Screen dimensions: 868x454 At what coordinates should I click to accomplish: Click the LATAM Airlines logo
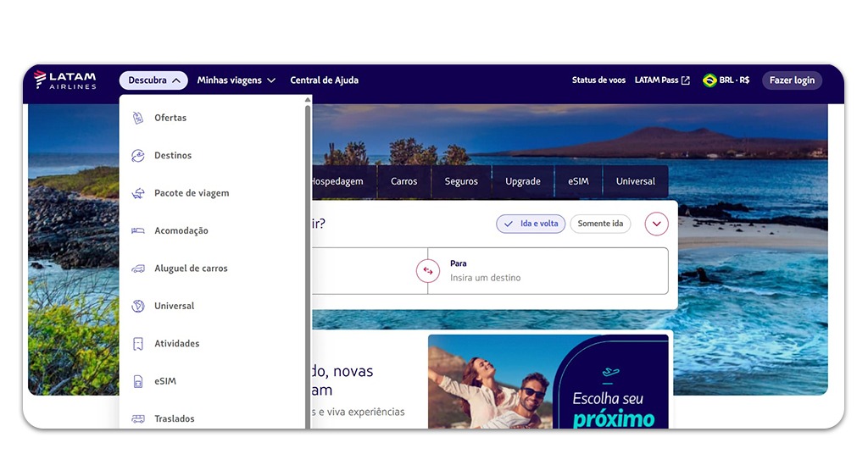64,80
